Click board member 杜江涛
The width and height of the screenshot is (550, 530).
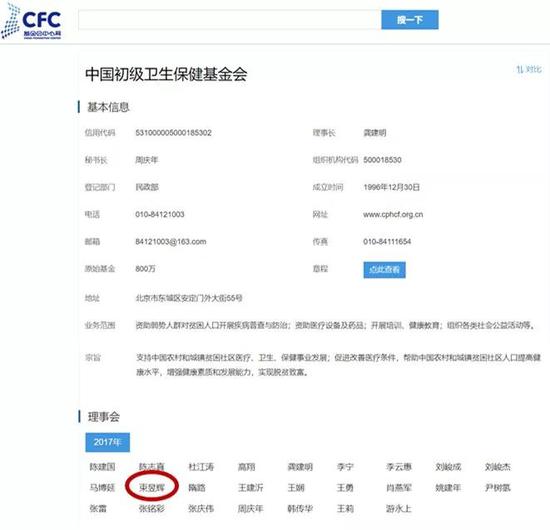(x=201, y=467)
